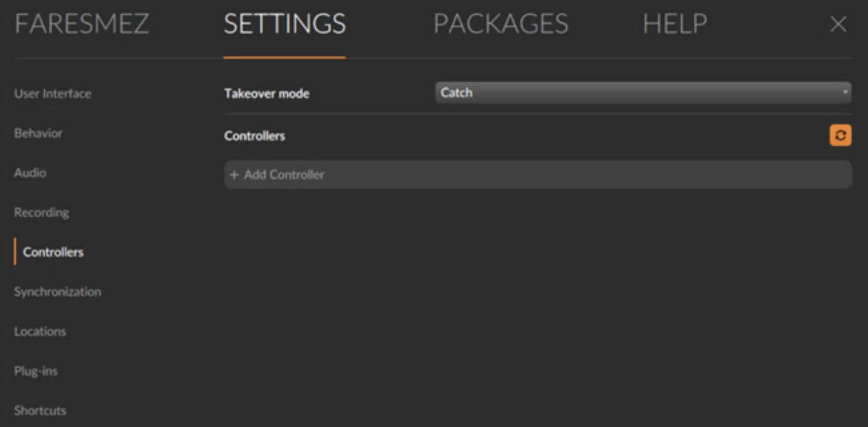The image size is (868, 427).
Task: Click the plus icon beside Add Controller
Action: [234, 175]
